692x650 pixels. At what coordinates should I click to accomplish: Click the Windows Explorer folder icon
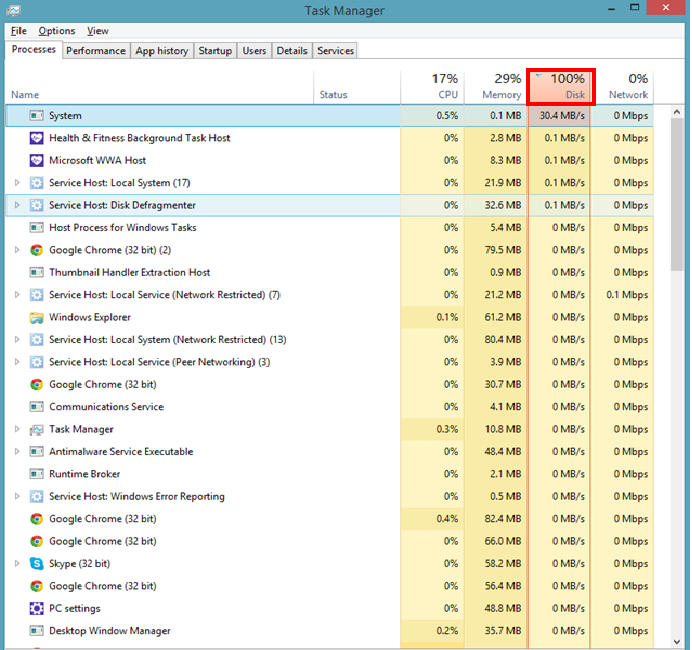coord(36,317)
